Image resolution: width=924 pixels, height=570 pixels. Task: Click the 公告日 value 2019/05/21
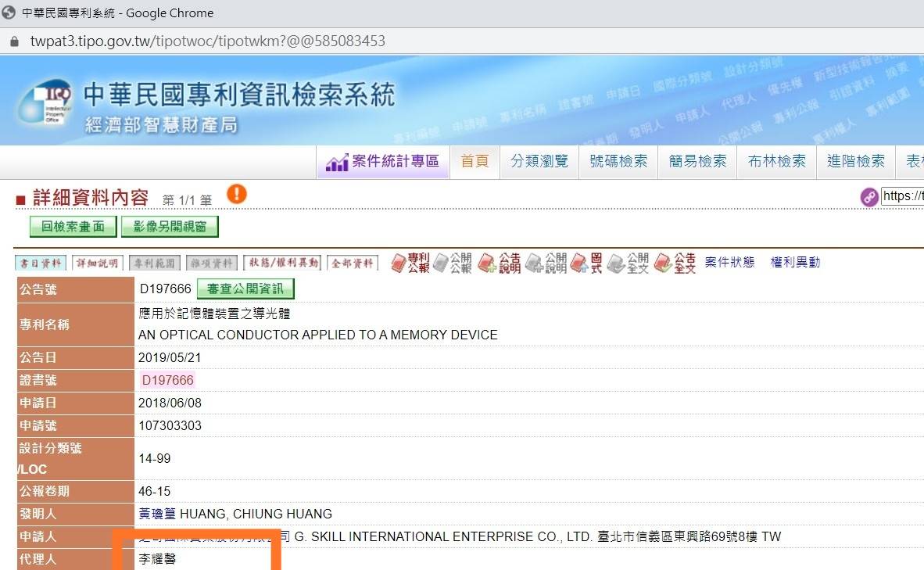pos(170,358)
